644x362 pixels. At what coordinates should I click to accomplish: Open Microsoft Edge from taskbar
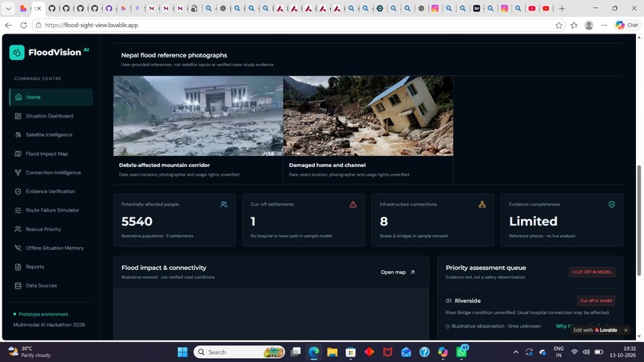pyautogui.click(x=314, y=352)
